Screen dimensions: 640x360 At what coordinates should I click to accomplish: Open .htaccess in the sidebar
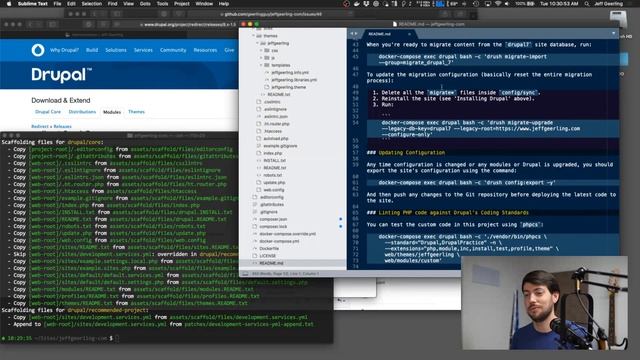[273, 131]
